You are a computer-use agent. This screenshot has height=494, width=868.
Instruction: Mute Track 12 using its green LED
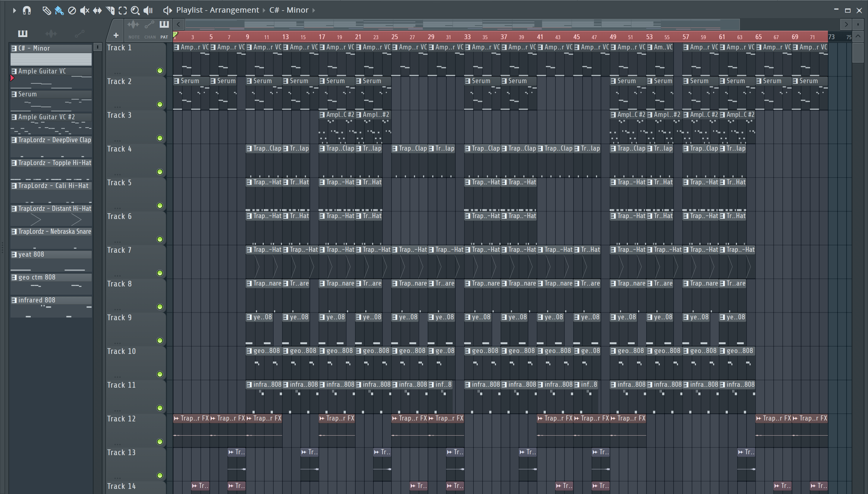coord(159,442)
